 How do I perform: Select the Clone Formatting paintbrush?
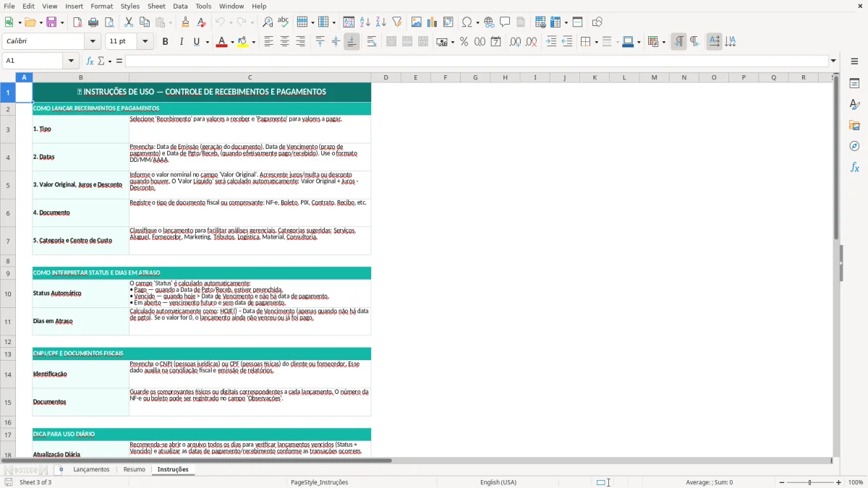(185, 22)
